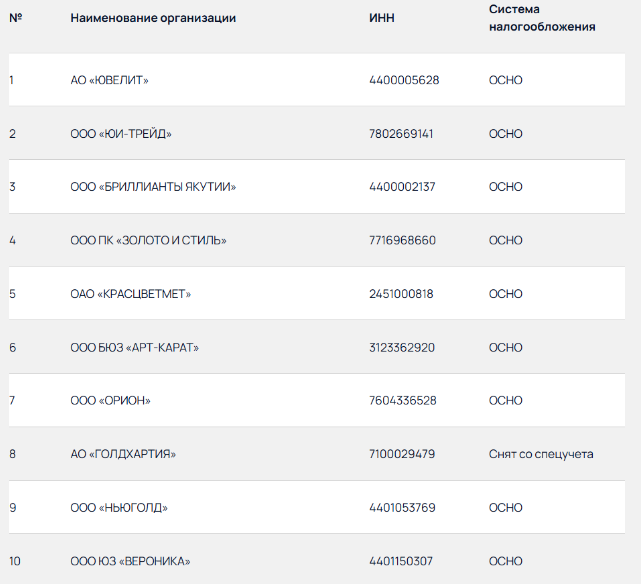The height and width of the screenshot is (584, 641).
Task: Click the 'Наименование организации' column header
Action: [x=153, y=18]
